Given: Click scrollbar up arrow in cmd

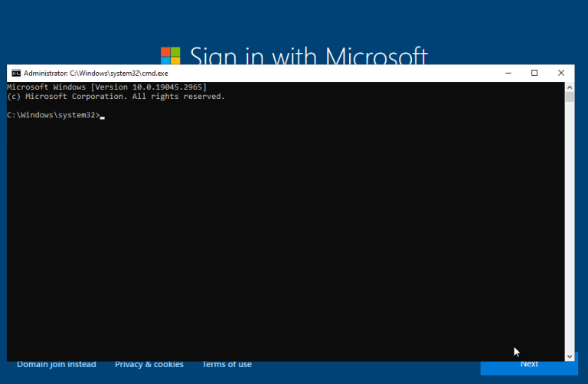Looking at the screenshot, I should 570,87.
